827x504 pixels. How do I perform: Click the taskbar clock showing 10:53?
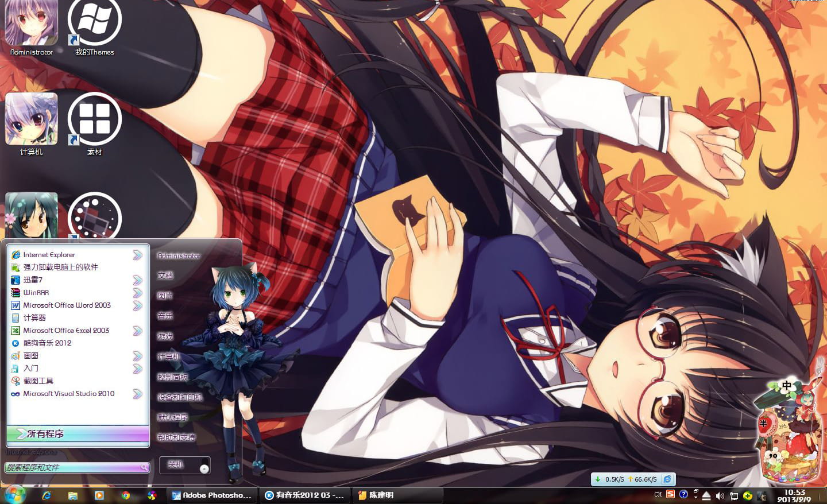pos(794,495)
